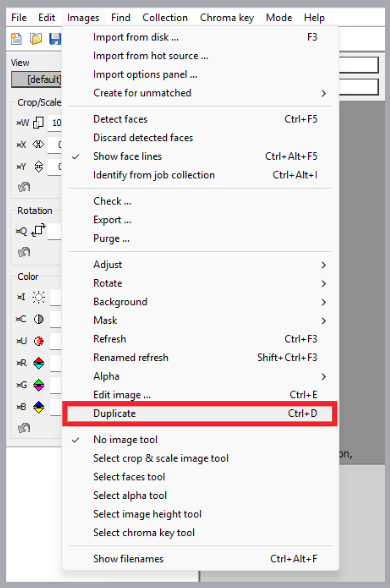
Task: Choose the Check... menu entry
Action: coord(200,201)
